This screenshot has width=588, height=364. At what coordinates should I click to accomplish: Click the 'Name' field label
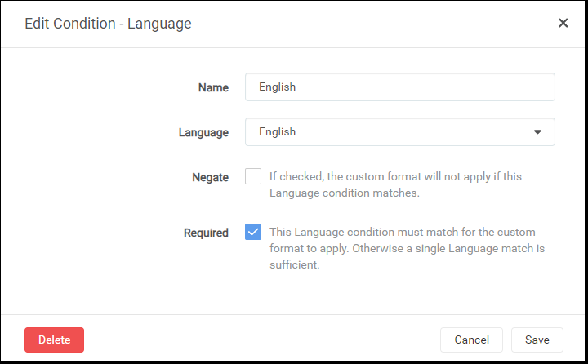[x=213, y=87]
